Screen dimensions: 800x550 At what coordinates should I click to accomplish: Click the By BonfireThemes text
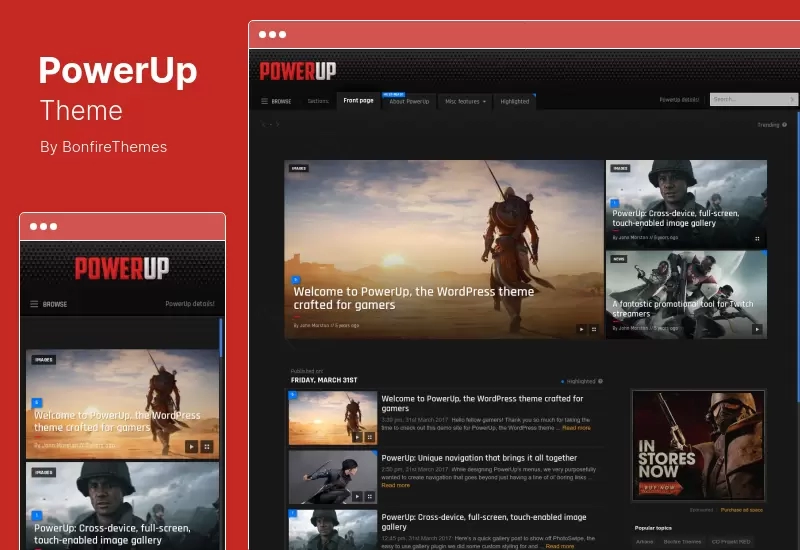(104, 147)
